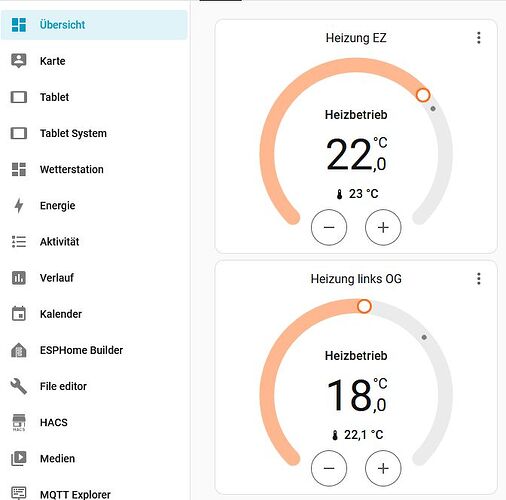The image size is (506, 500).
Task: Open the File editor wrench icon
Action: pos(19,386)
